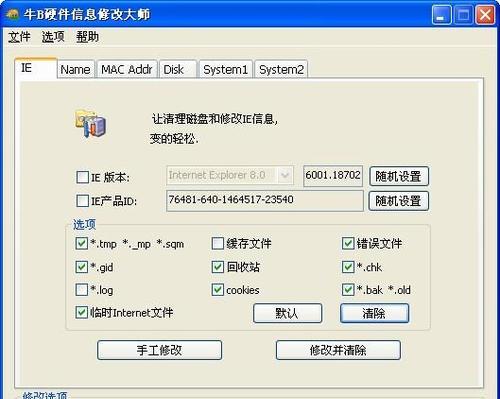Switch to the System2 tab
The image size is (500, 399).
[x=281, y=69]
